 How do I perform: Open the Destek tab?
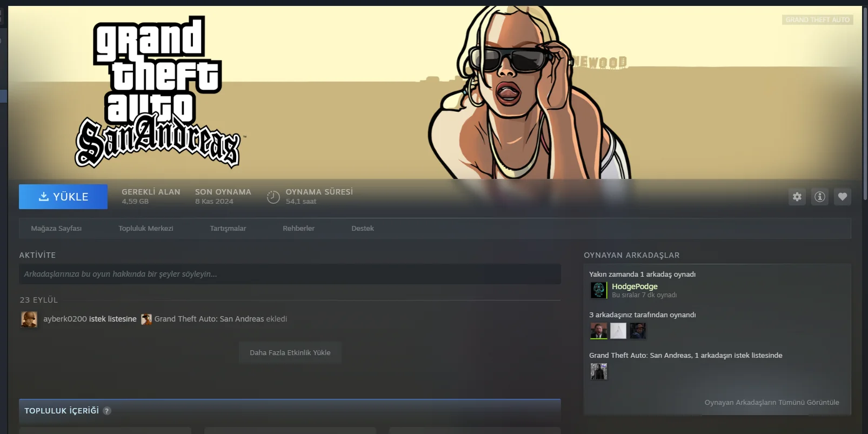click(x=362, y=228)
